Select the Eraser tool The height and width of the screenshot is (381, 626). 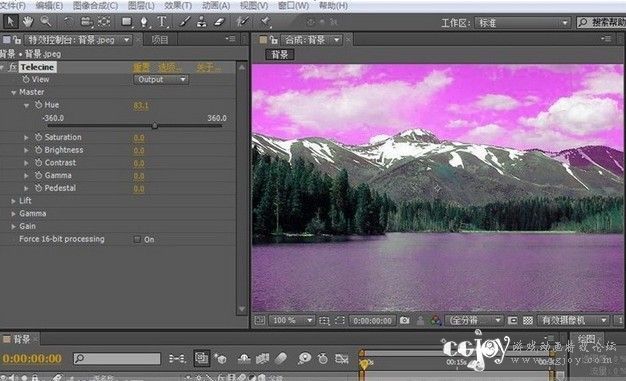(219, 22)
